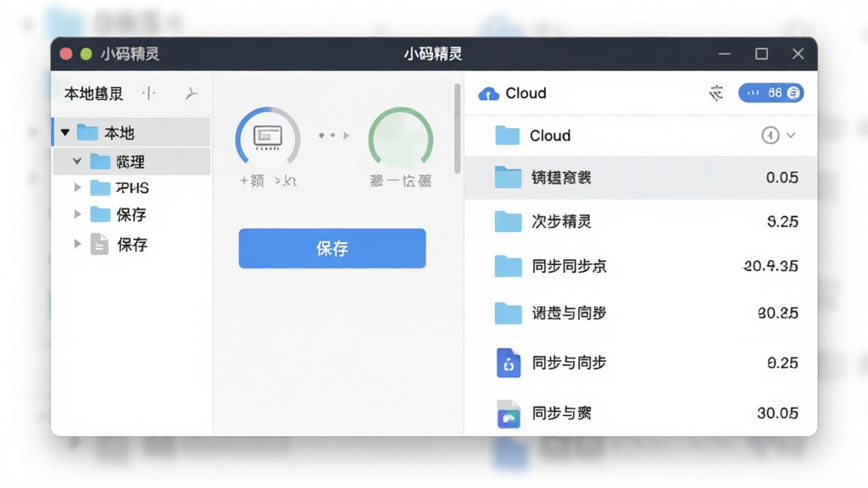Select the 本地 folder in the tree
This screenshot has height=488, width=868.
tap(131, 133)
